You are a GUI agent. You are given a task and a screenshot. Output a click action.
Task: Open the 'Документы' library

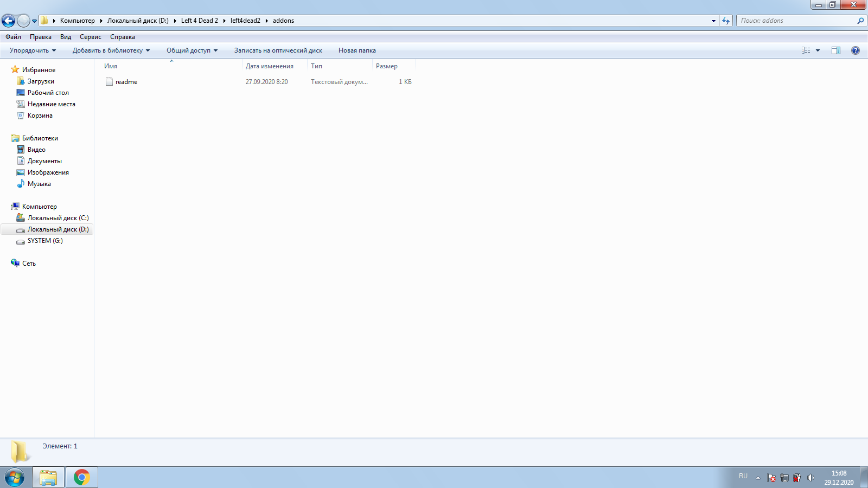(44, 161)
